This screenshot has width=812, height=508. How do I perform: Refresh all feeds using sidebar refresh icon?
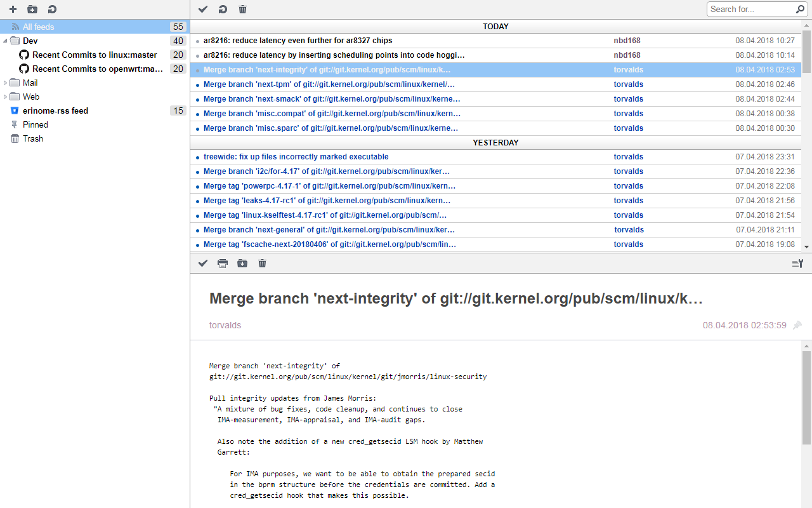52,9
